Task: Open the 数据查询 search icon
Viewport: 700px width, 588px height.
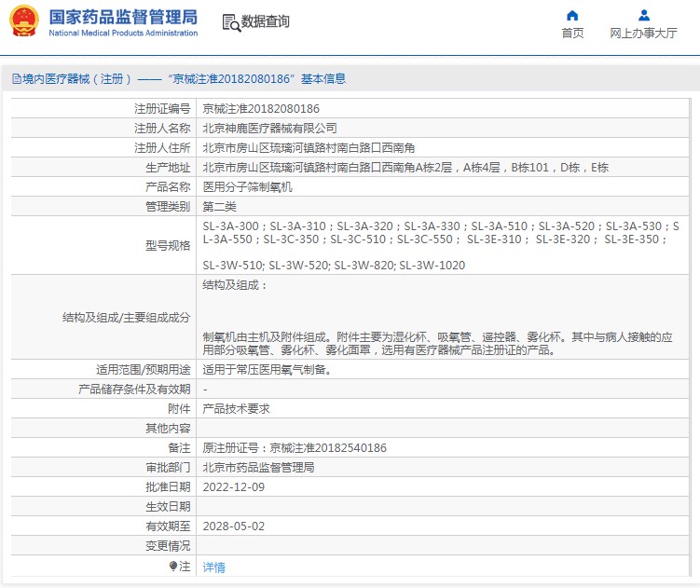Action: coord(231,22)
